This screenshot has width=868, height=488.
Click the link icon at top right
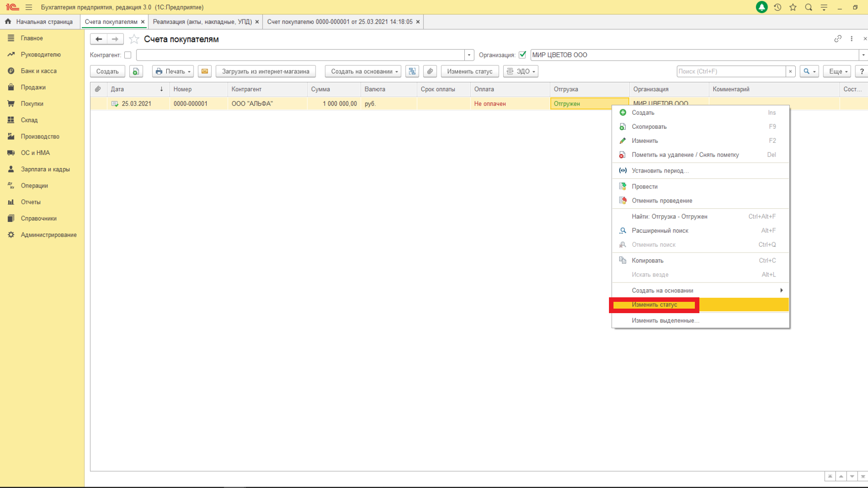[838, 39]
